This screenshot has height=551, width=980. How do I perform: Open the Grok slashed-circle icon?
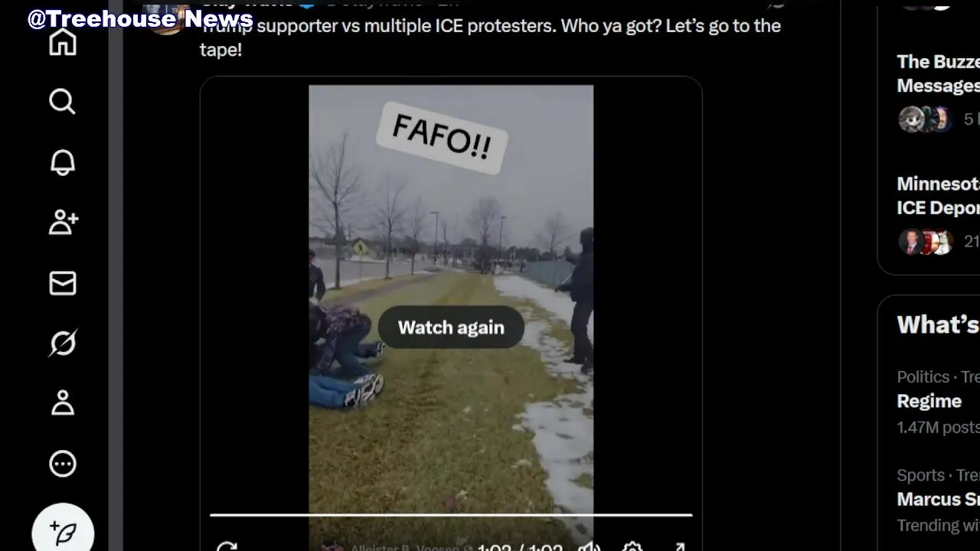63,343
